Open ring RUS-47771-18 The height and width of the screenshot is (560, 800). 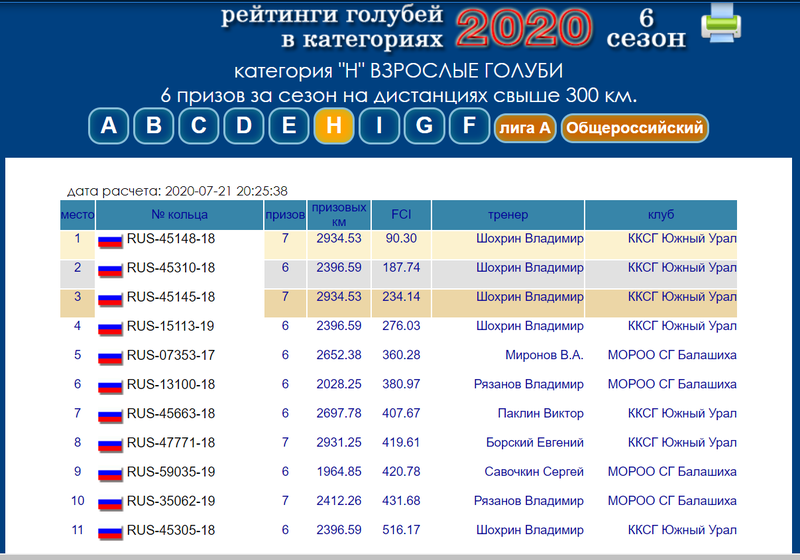point(171,443)
